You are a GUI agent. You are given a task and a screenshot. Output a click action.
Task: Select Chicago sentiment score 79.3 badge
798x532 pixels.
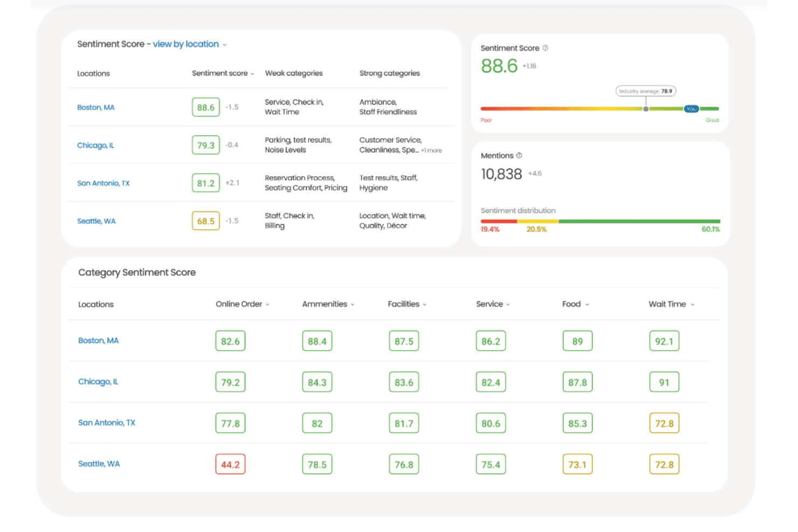click(206, 145)
